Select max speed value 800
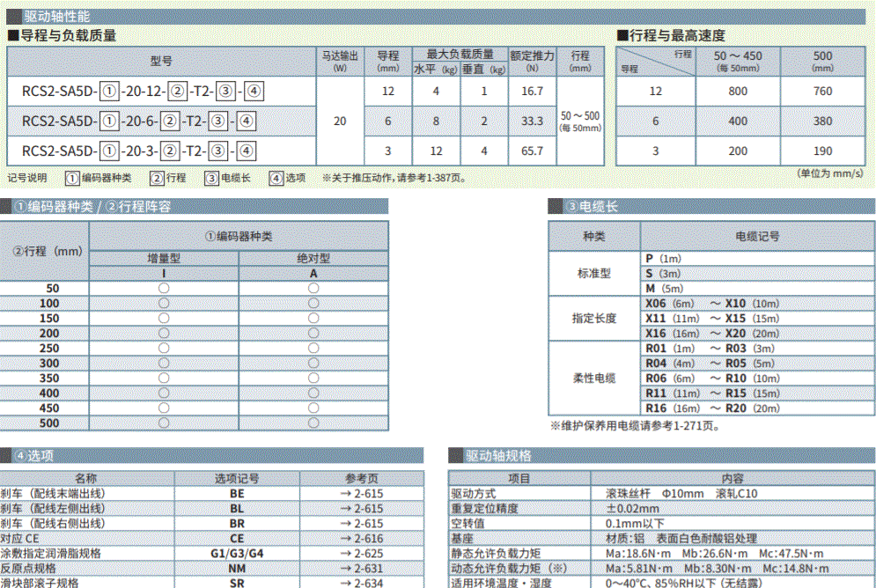The image size is (876, 588). coord(738,91)
